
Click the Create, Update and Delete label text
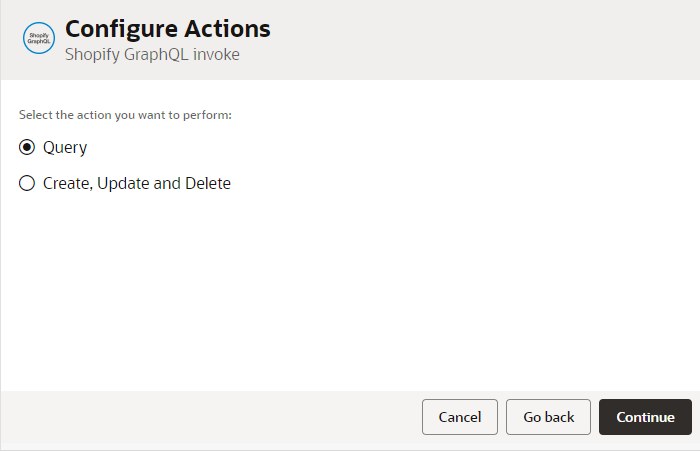[x=137, y=183]
